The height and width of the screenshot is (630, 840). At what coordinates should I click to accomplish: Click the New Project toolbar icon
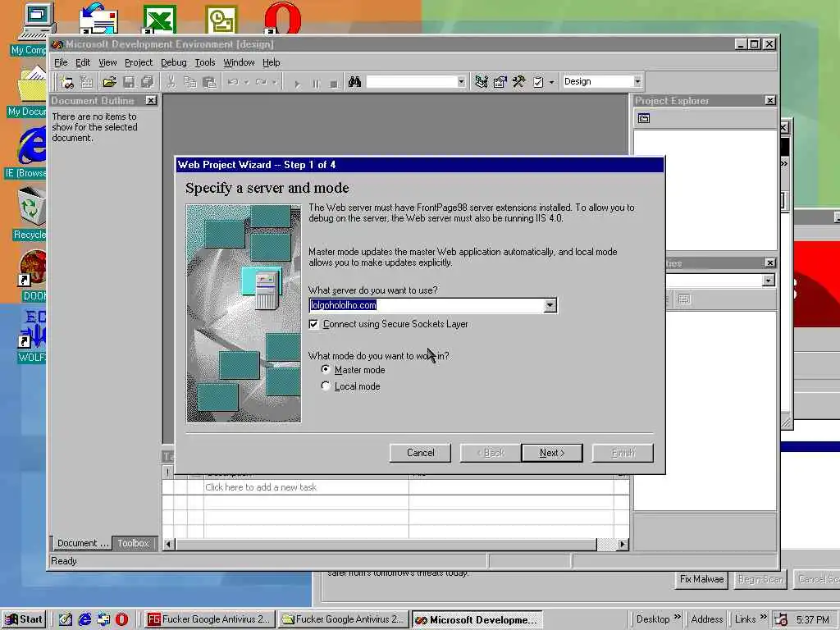click(67, 82)
